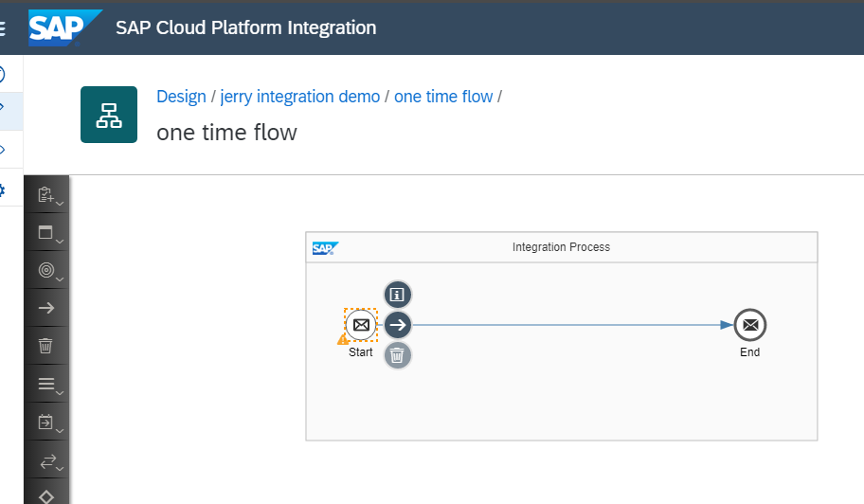Open 'jerry integration demo' breadcrumb link
This screenshot has width=864, height=504.
[300, 97]
